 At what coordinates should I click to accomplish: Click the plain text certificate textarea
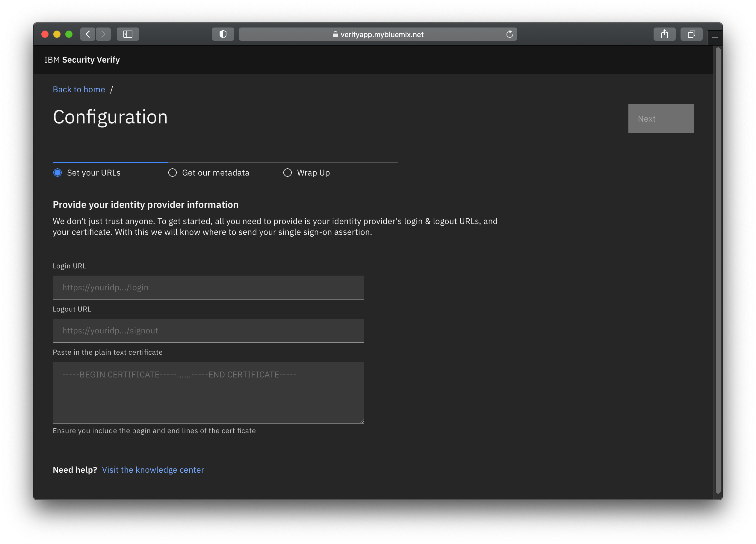[208, 392]
